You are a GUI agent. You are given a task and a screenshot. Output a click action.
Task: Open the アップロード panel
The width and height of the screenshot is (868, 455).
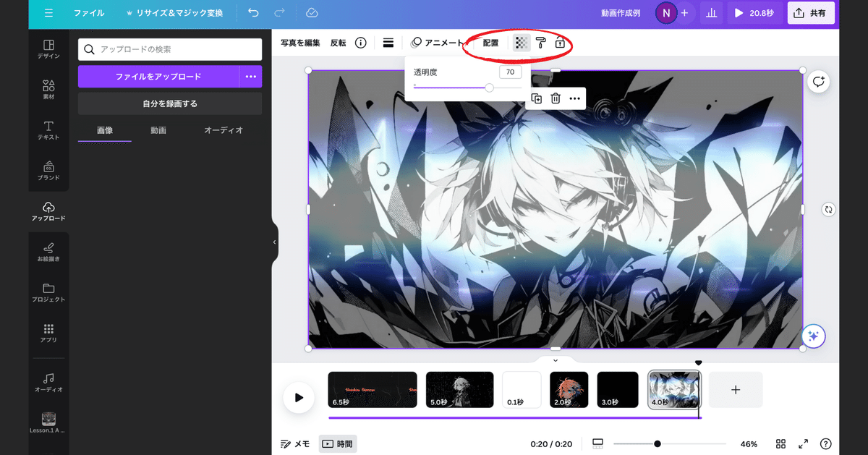click(49, 211)
